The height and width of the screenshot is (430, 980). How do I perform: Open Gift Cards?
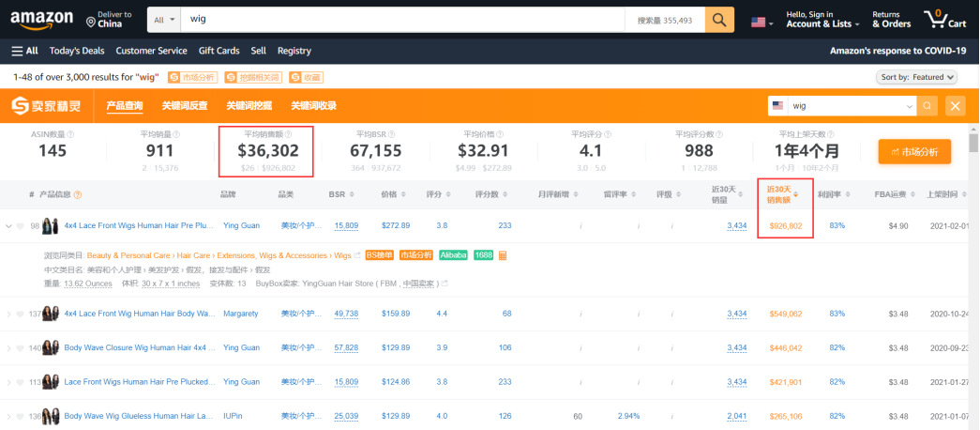pyautogui.click(x=219, y=51)
